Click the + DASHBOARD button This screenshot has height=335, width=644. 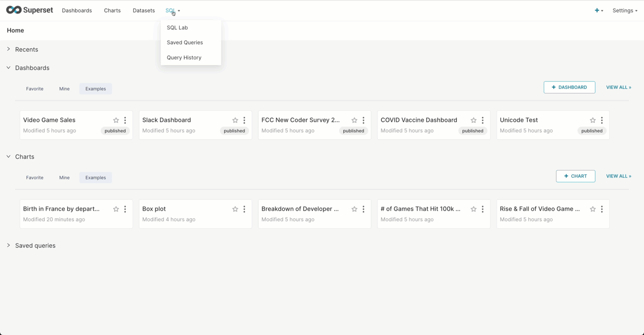pos(569,87)
